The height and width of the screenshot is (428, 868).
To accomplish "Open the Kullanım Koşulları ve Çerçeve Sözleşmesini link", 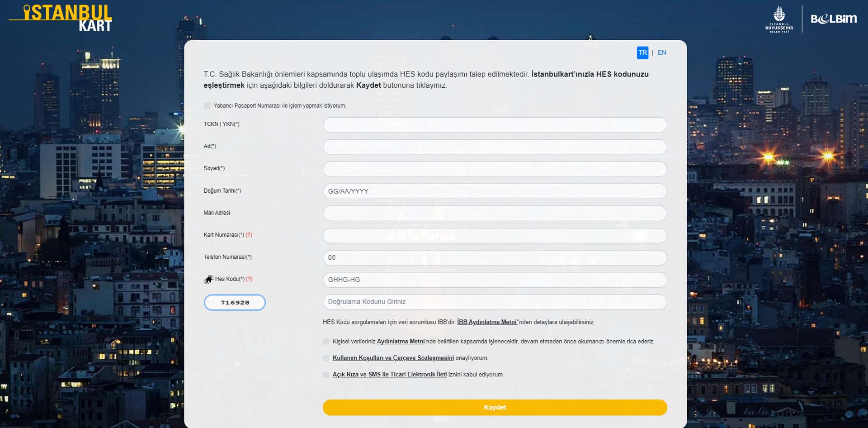I will pos(393,358).
